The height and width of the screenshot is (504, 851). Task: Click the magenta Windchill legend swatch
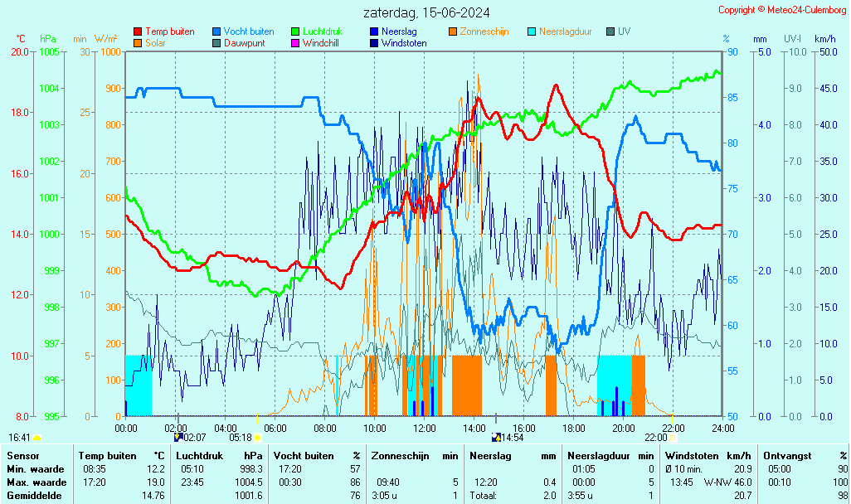pos(295,43)
